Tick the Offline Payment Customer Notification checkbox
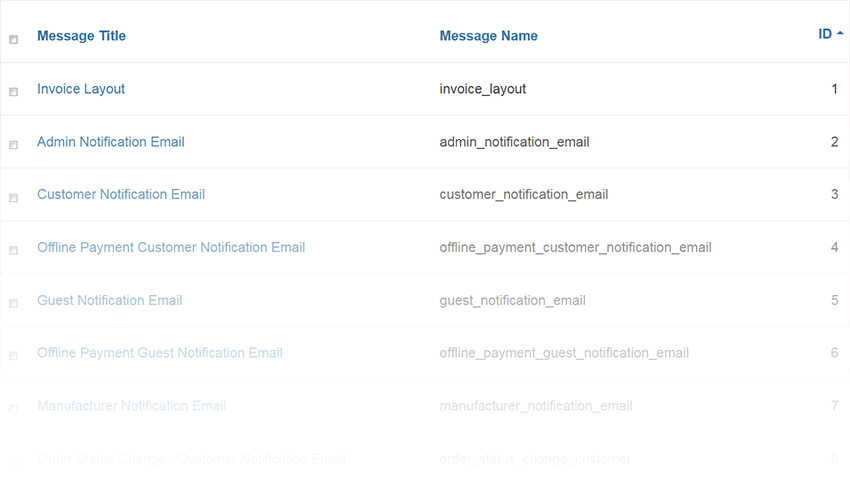 (x=14, y=251)
